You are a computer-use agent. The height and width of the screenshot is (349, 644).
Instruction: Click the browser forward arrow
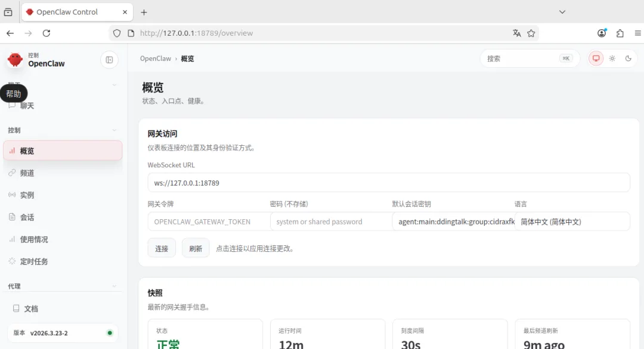click(x=29, y=33)
